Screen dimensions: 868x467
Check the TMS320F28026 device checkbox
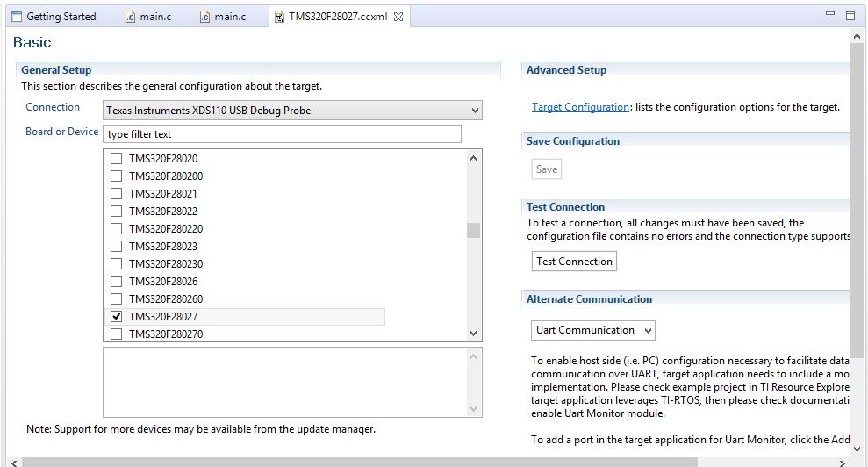[116, 282]
